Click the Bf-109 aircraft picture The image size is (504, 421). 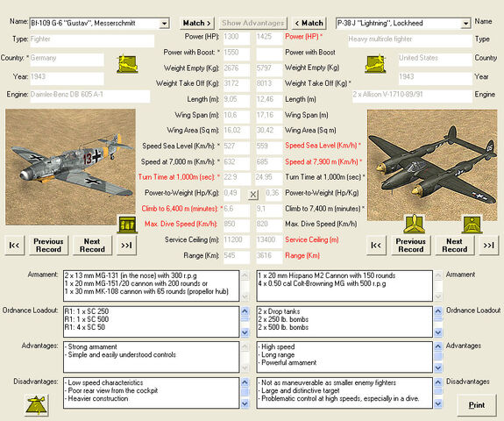click(70, 167)
